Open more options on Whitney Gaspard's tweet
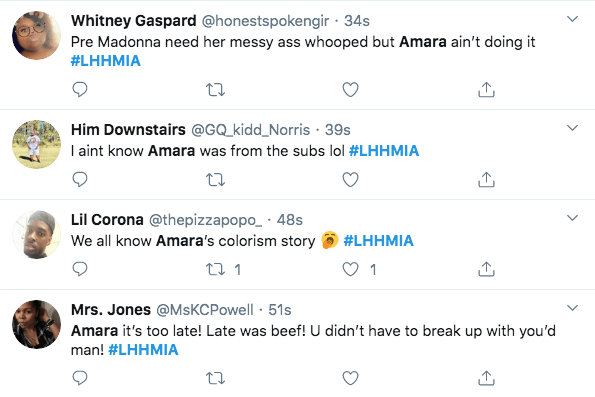 click(572, 19)
